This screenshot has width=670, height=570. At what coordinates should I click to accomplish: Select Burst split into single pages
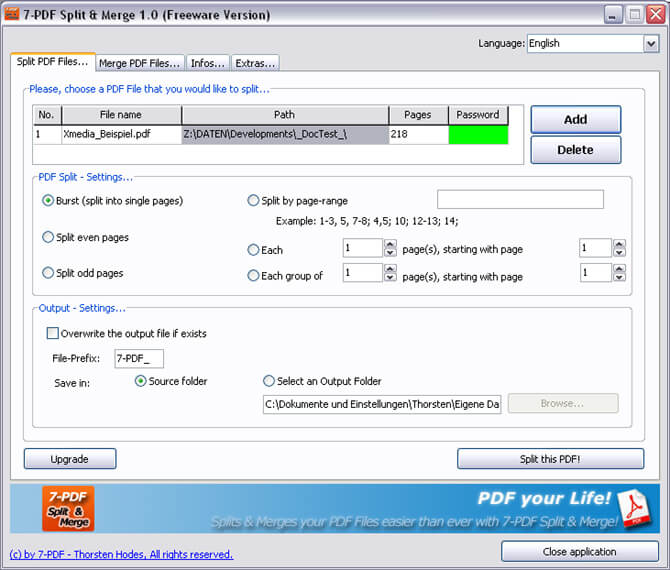pos(48,200)
